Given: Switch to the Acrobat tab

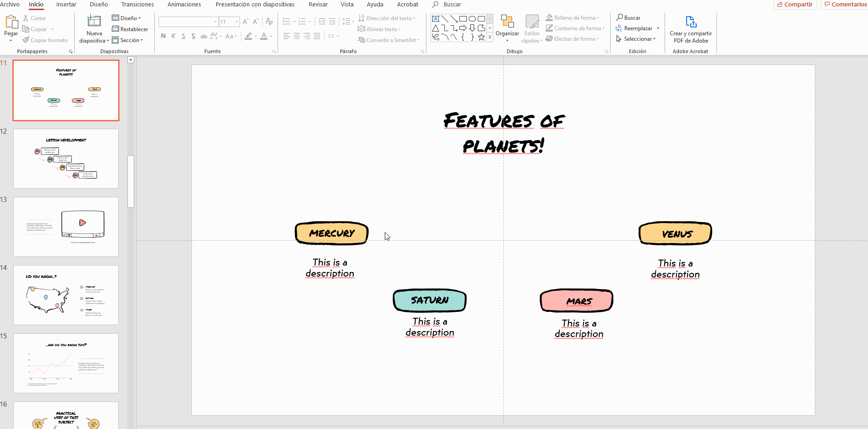Looking at the screenshot, I should click(x=408, y=4).
